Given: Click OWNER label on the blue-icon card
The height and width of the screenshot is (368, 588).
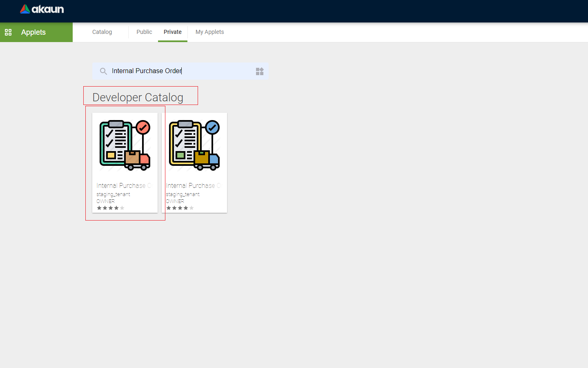Looking at the screenshot, I should (x=175, y=201).
